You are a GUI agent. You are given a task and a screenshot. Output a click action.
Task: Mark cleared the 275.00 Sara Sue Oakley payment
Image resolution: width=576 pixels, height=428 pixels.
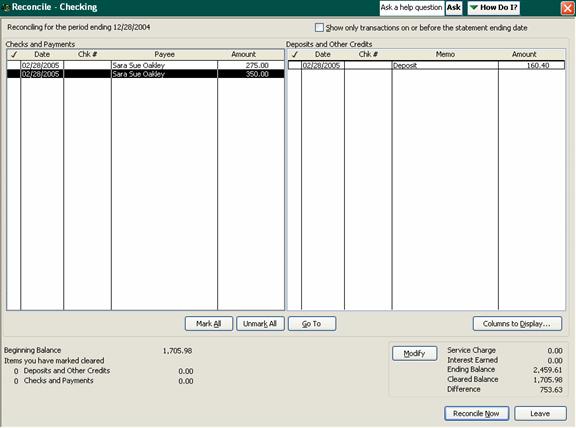coord(14,65)
